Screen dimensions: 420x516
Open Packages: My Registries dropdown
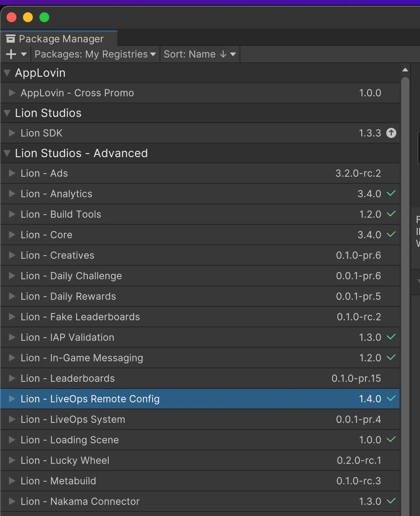click(95, 54)
